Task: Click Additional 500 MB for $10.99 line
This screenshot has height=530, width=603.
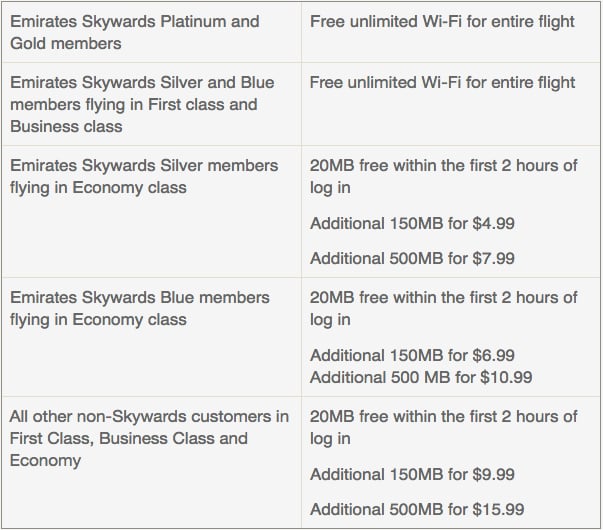Action: tap(421, 377)
